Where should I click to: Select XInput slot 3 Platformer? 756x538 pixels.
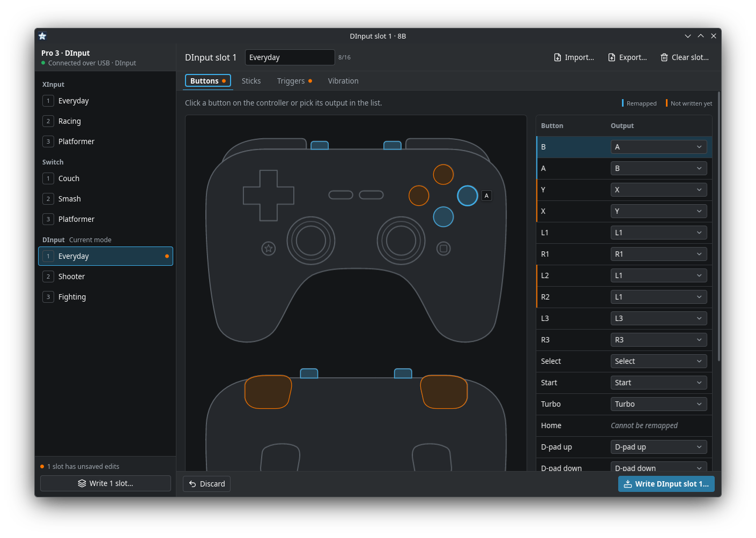click(106, 141)
